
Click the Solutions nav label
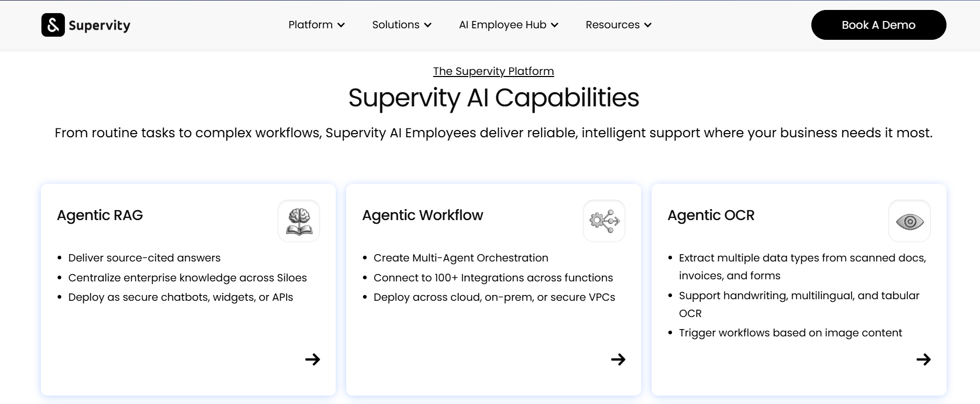tap(395, 25)
